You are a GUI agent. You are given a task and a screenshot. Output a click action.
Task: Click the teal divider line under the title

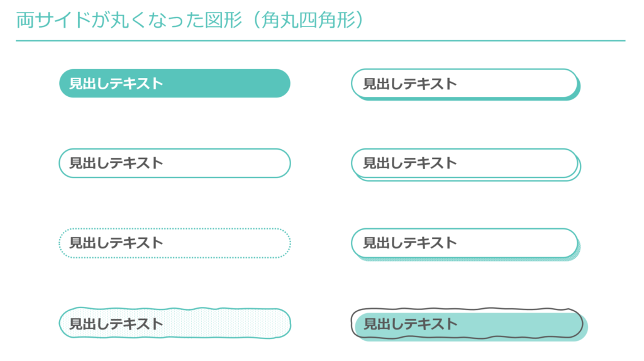(x=321, y=41)
